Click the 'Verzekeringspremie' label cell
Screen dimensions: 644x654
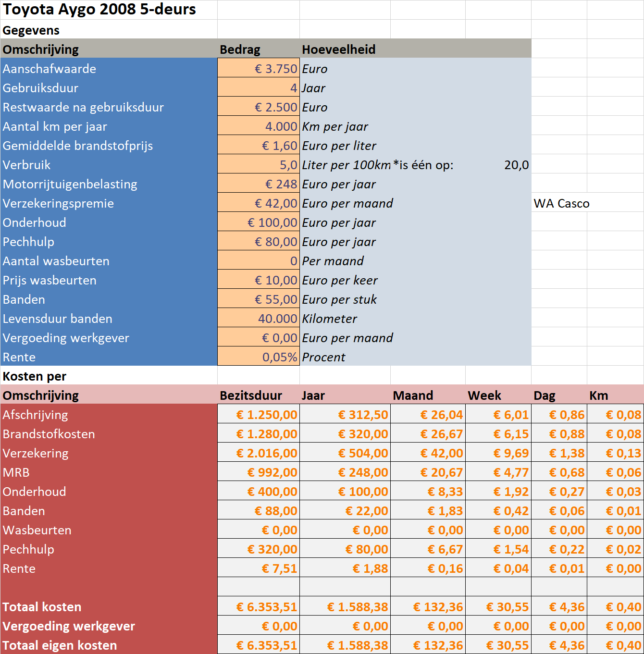point(109,202)
